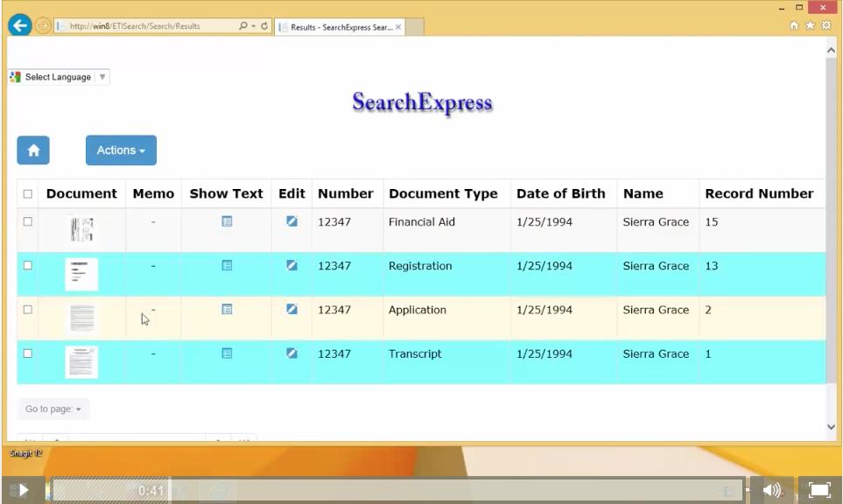Edit the Registration record
Screen dimensions: 843x504
(292, 265)
